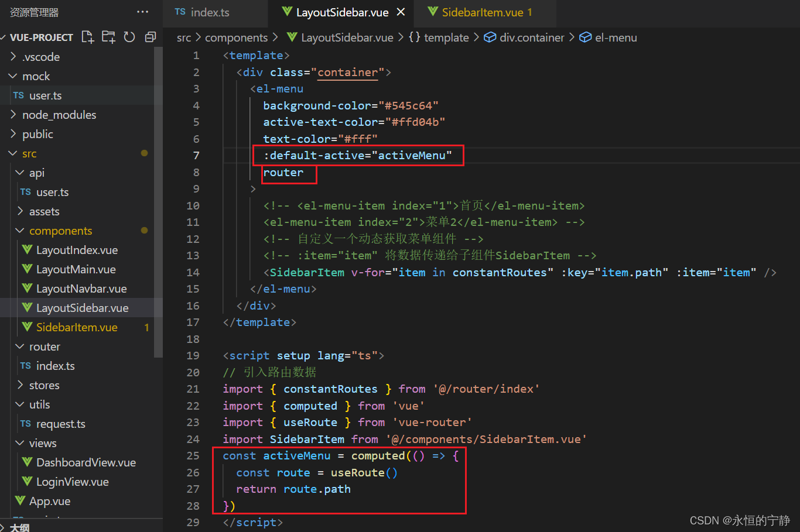
Task: Click the 资源管理器 explorer title
Action: (x=34, y=12)
